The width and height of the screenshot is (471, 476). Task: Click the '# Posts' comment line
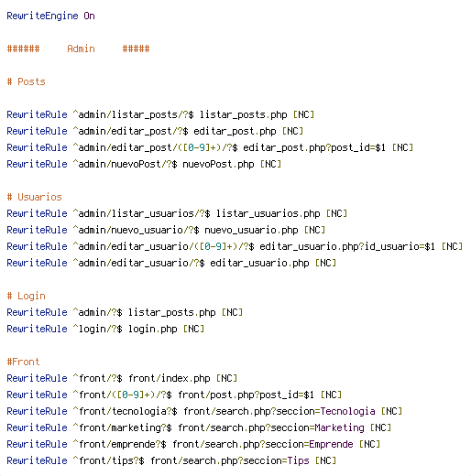pos(26,81)
